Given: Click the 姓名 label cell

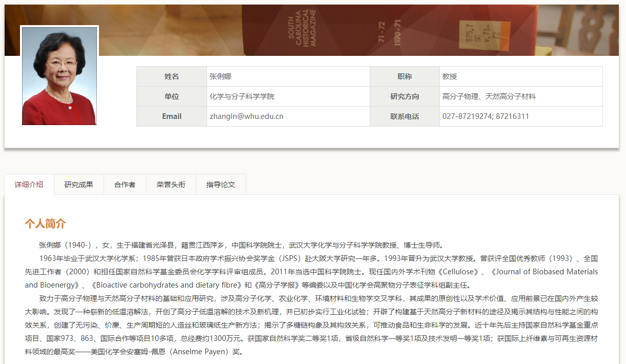Looking at the screenshot, I should [x=172, y=76].
